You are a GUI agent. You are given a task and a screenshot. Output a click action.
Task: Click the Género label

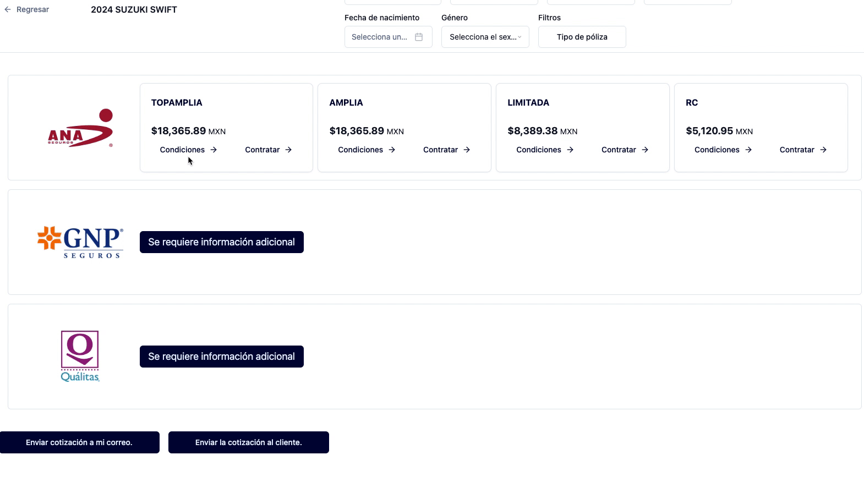point(455,18)
